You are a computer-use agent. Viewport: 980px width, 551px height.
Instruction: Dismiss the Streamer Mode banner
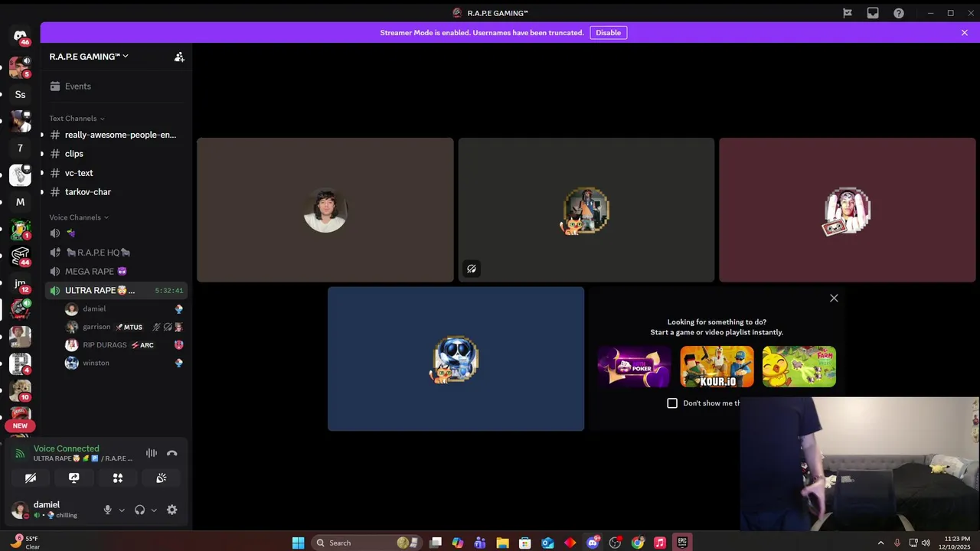pyautogui.click(x=965, y=33)
